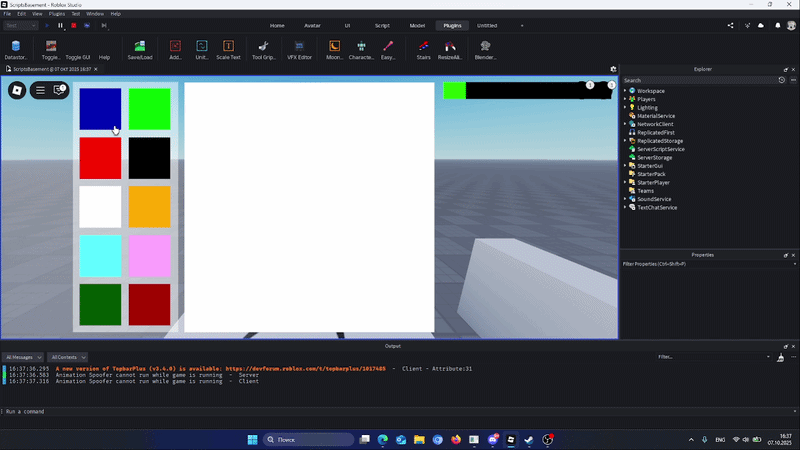The image size is (800, 450).
Task: Switch to the Model ribbon tab
Action: [417, 26]
